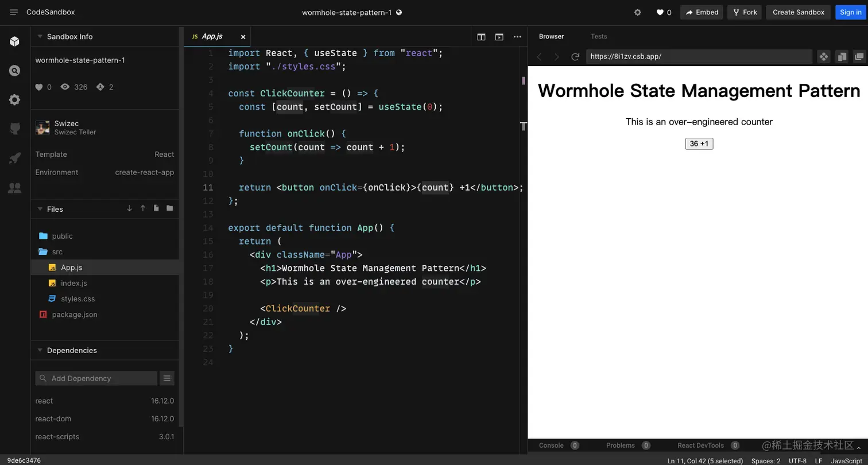868x465 pixels.
Task: Open the Deployment rocket icon in sidebar
Action: coord(15,158)
